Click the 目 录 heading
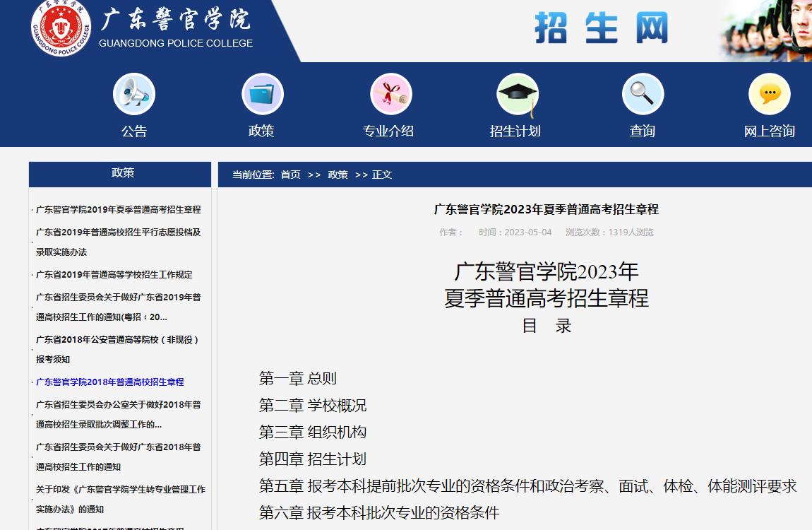The image size is (812, 530). pyautogui.click(x=547, y=326)
